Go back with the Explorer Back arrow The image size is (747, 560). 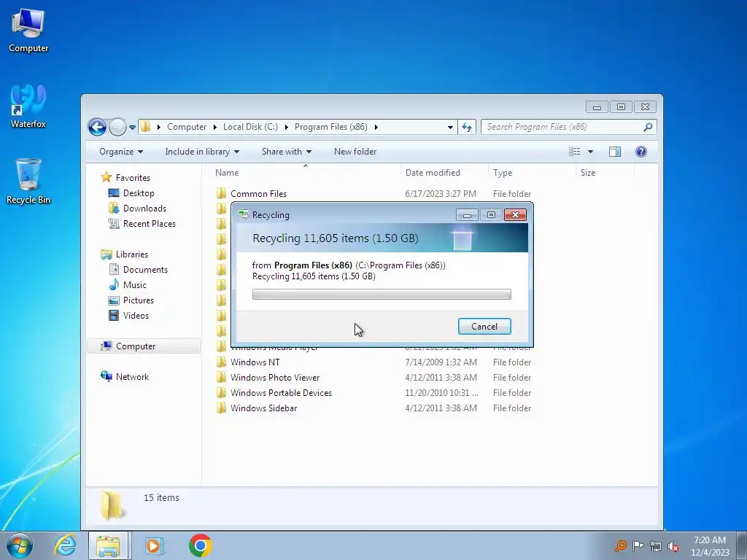pos(97,127)
